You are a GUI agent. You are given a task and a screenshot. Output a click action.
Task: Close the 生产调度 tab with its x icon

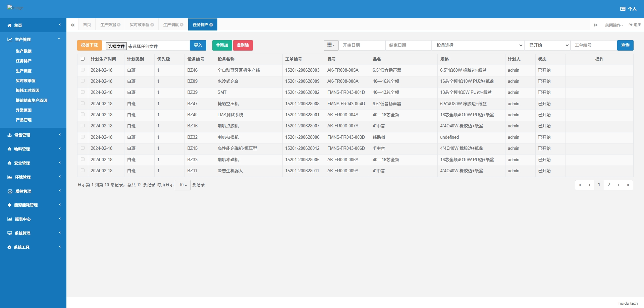pos(182,25)
